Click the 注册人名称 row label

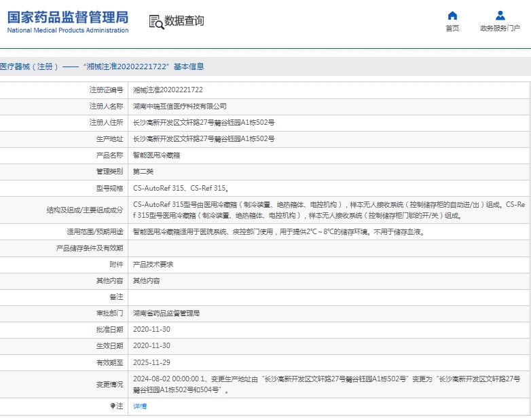pos(106,107)
